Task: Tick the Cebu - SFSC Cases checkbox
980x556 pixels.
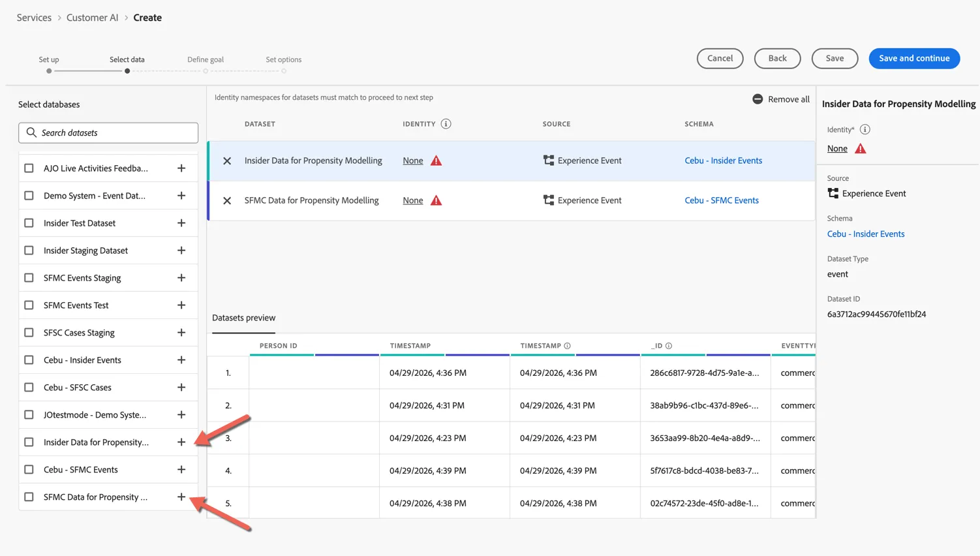Action: coord(29,388)
